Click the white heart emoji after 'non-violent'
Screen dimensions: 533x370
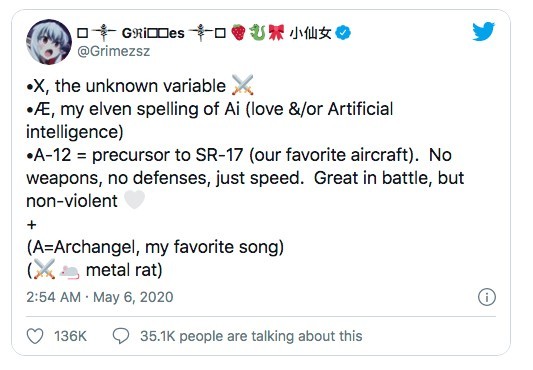click(x=135, y=199)
